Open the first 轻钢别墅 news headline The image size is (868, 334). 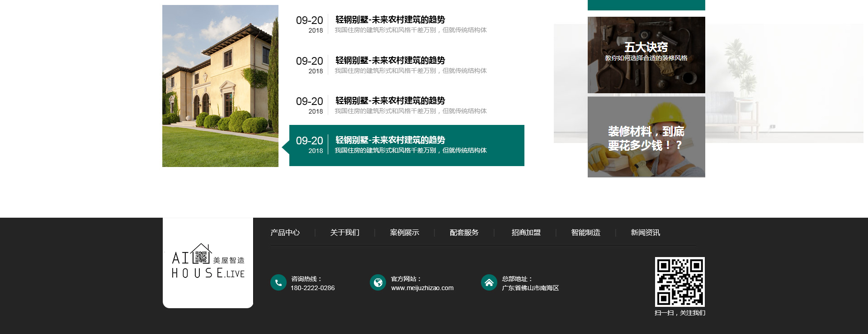(x=390, y=19)
